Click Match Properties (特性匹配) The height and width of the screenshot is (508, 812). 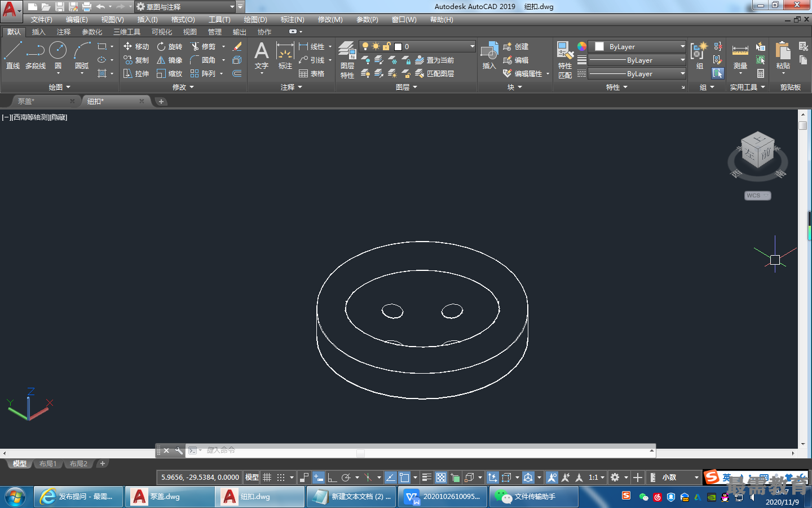(x=565, y=59)
